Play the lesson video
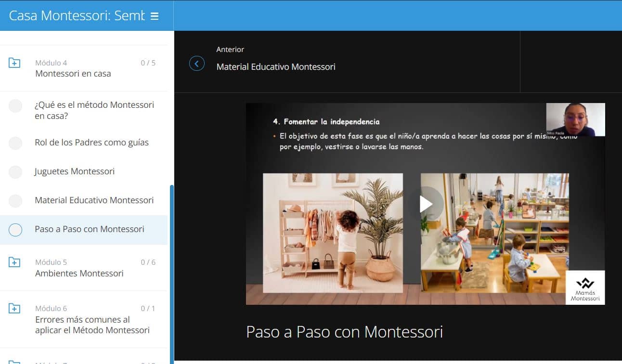Viewport: 622px width, 364px height. click(426, 204)
